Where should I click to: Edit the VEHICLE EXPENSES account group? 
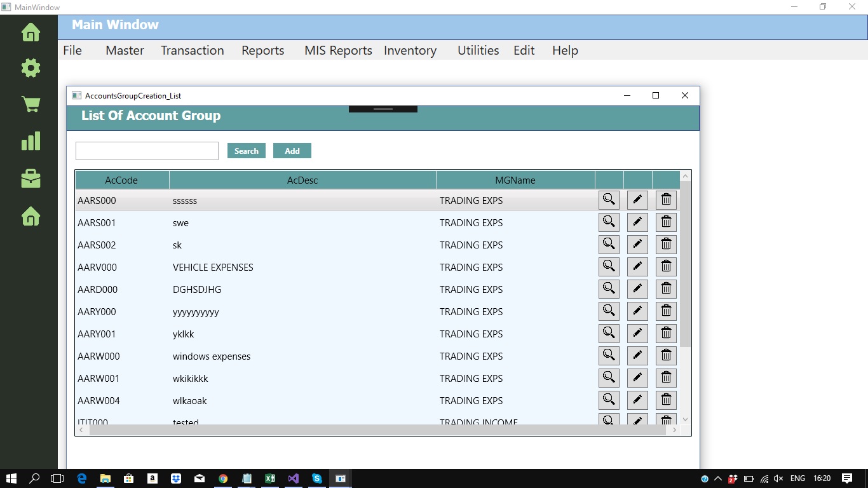coord(637,266)
